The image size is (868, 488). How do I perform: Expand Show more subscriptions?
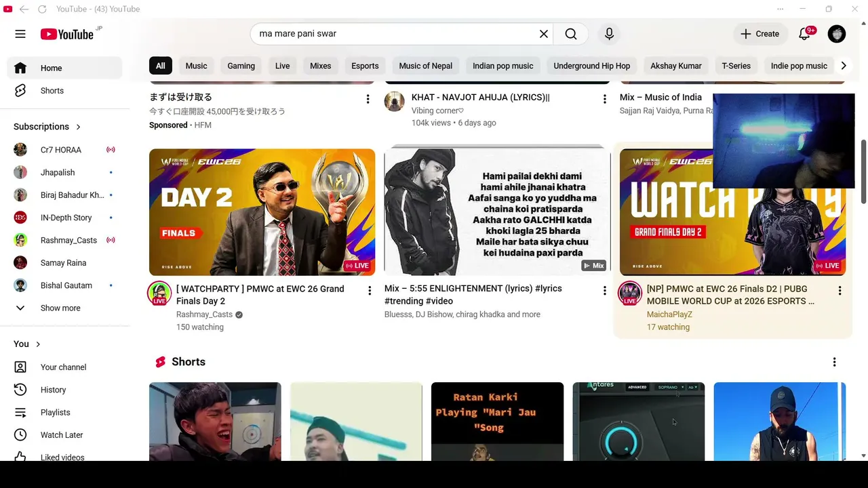click(64, 308)
